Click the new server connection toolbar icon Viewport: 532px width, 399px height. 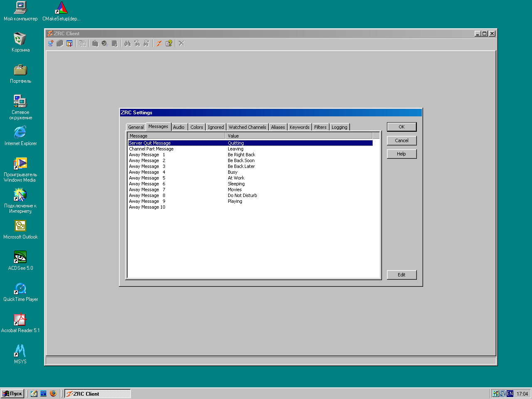pos(51,43)
